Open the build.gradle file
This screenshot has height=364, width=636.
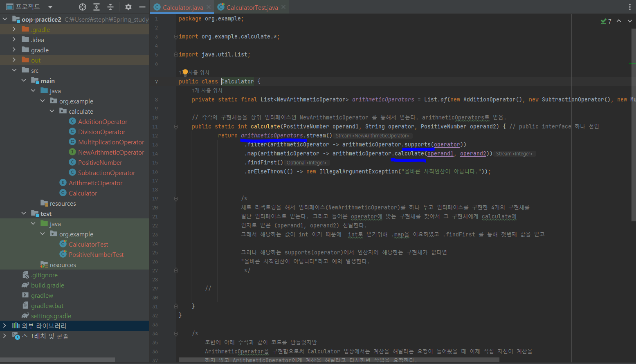(47, 285)
